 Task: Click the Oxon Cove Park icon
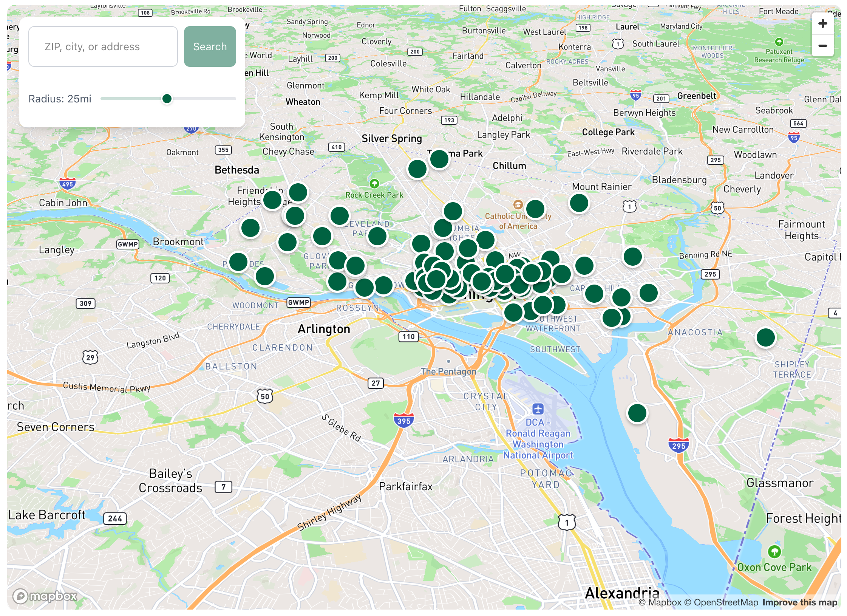pos(774,551)
